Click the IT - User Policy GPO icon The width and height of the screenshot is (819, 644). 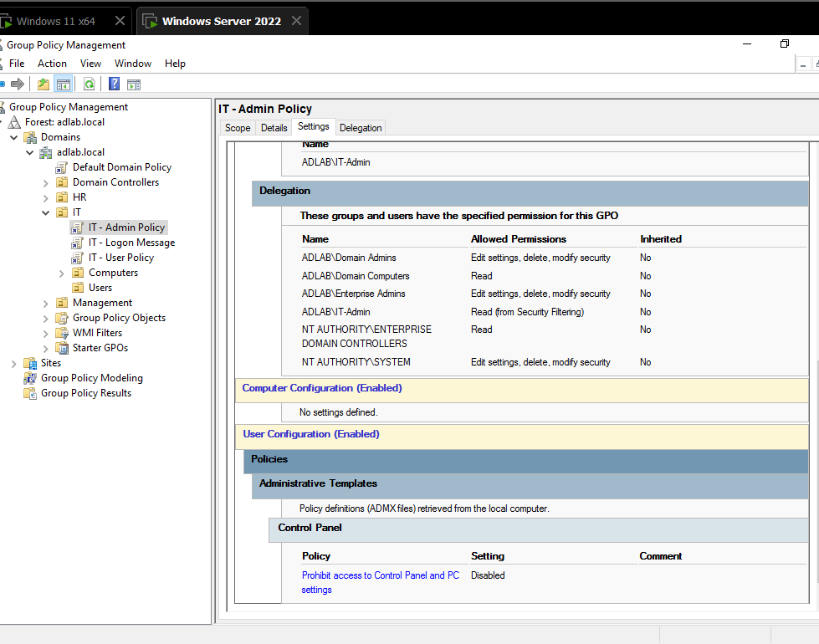pos(77,258)
